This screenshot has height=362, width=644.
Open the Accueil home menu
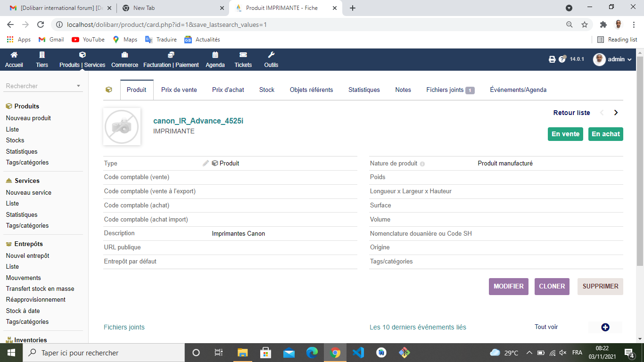coord(14,60)
